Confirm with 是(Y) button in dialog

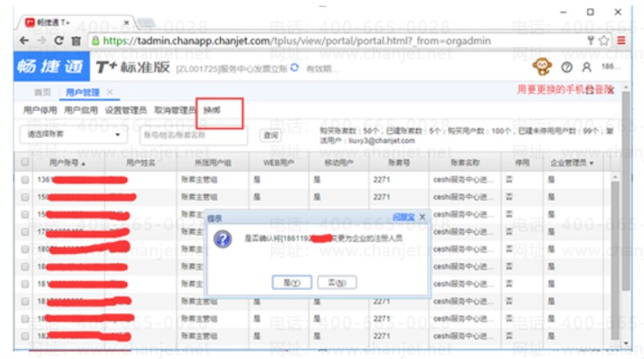coord(292,283)
